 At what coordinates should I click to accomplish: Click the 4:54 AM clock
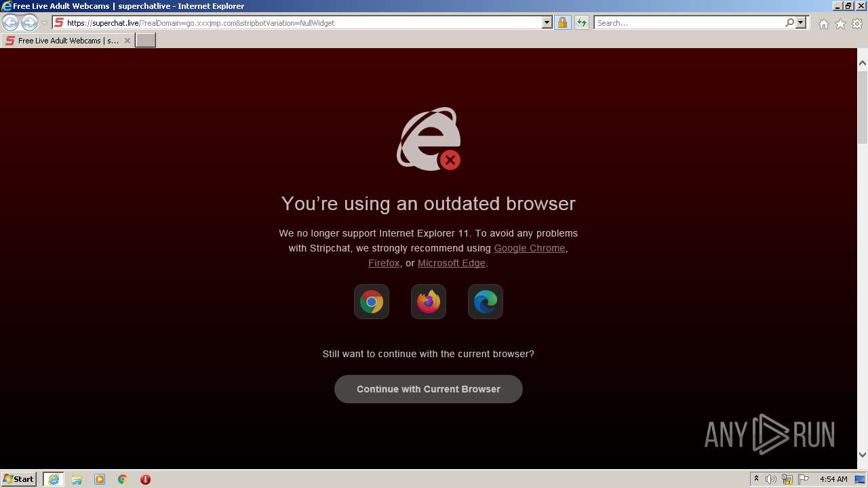(x=833, y=479)
